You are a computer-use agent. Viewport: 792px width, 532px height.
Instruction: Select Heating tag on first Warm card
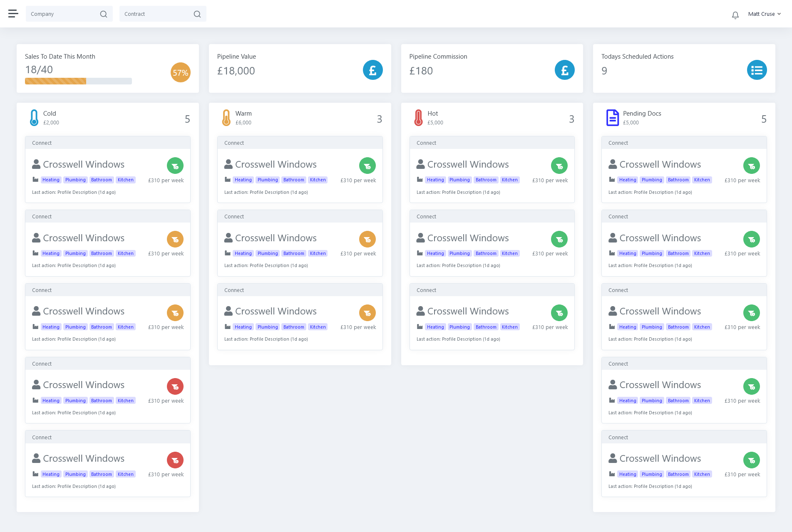point(243,180)
